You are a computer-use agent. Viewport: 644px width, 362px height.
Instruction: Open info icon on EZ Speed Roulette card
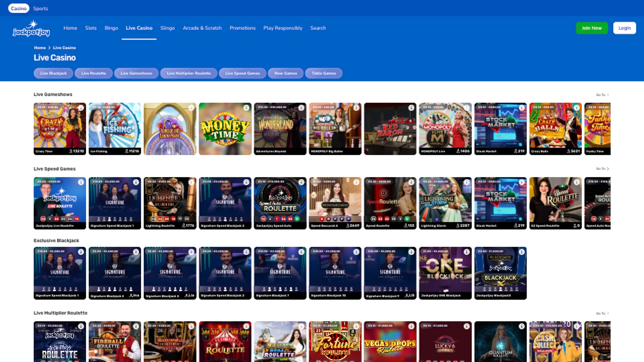click(576, 182)
